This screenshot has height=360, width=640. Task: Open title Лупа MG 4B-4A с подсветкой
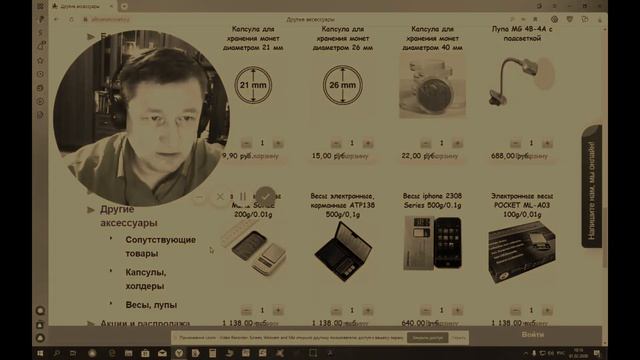522,34
